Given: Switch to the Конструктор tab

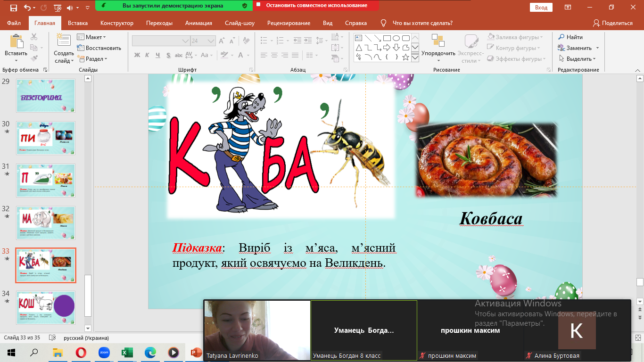Looking at the screenshot, I should click(x=117, y=23).
